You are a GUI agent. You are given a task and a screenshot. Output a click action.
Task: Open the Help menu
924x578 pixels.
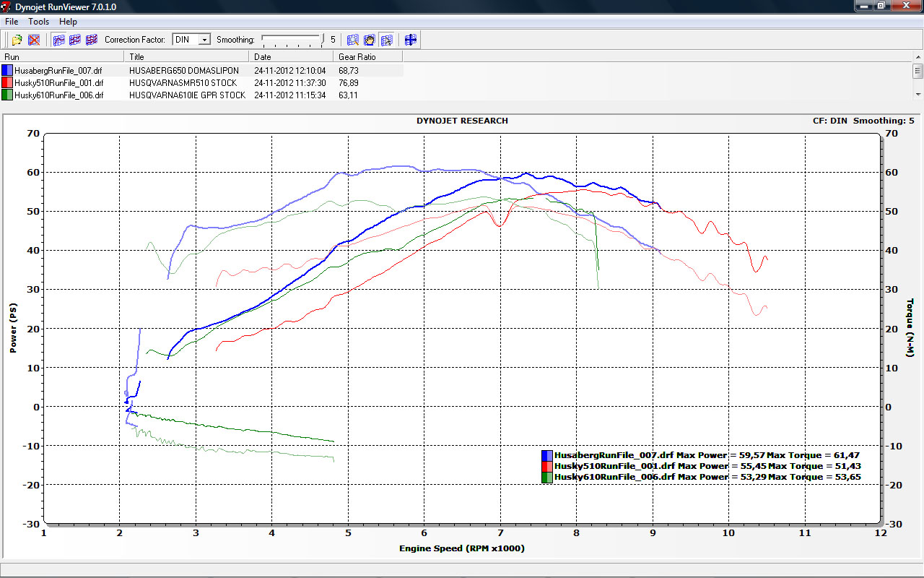point(68,22)
